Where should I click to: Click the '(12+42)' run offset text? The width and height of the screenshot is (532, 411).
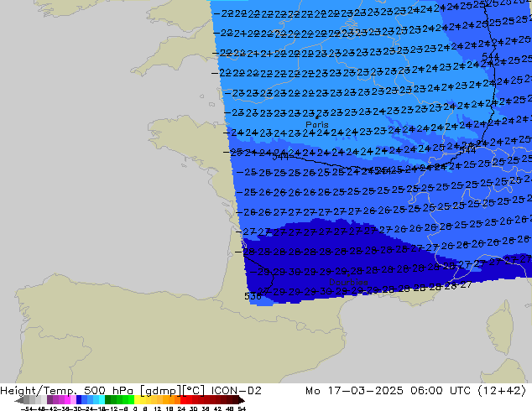(x=502, y=391)
